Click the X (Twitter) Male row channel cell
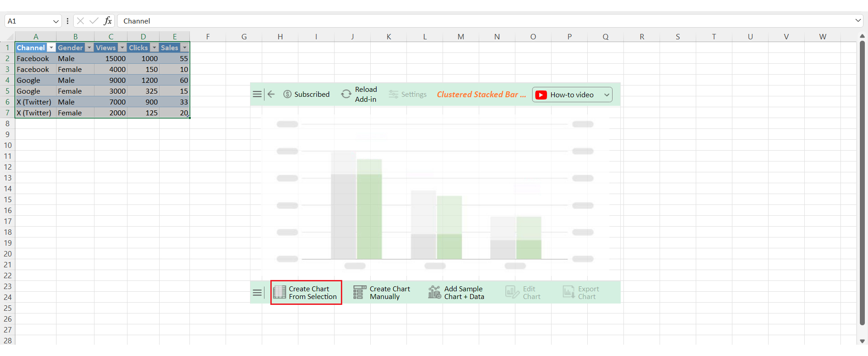The image size is (868, 356). 36,102
